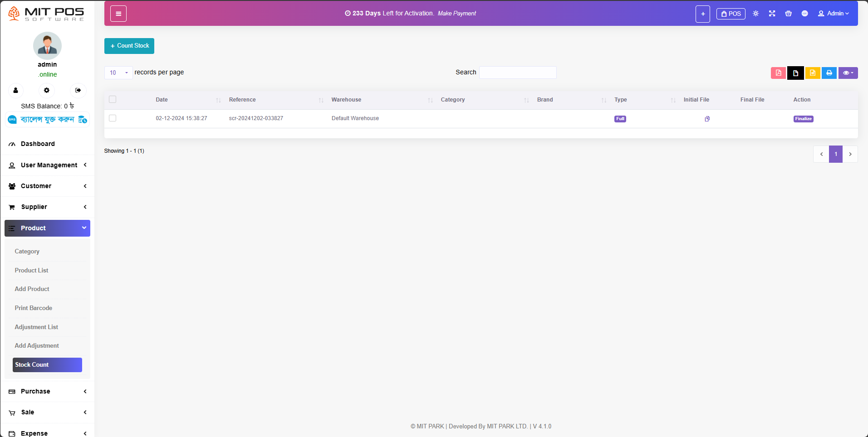Viewport: 868px width, 437px height.
Task: Click the red PDF export icon
Action: click(x=778, y=73)
